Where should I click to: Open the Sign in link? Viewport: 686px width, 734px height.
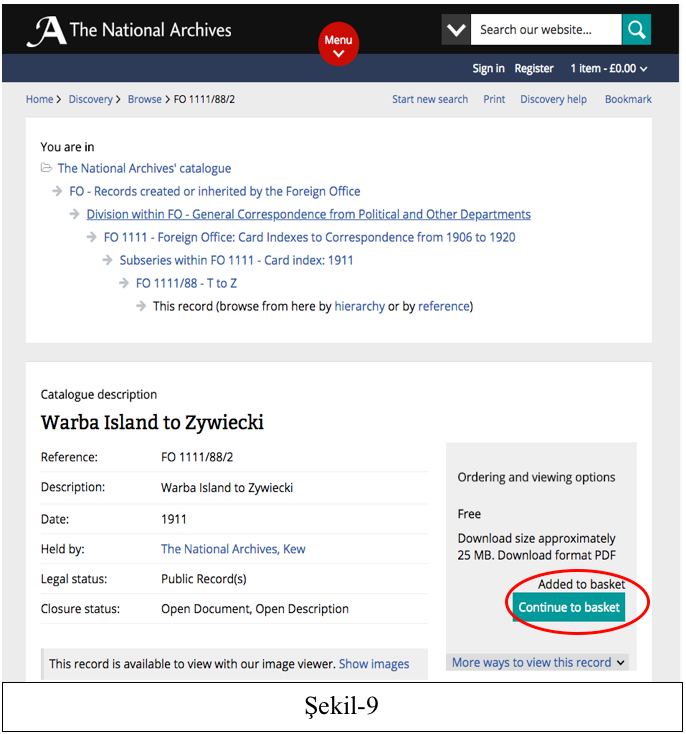488,68
